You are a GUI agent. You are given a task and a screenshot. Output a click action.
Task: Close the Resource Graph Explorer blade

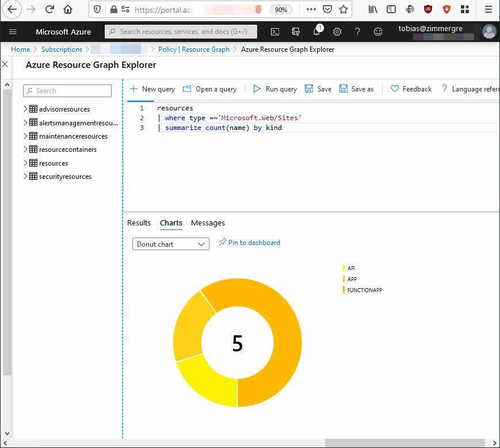click(5, 64)
